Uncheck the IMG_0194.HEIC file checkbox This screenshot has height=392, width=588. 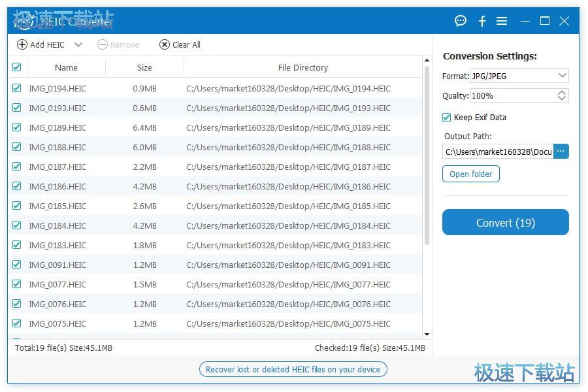tap(17, 88)
